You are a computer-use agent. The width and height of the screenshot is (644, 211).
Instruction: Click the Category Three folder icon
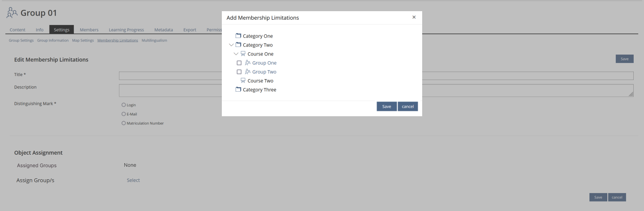tap(238, 89)
